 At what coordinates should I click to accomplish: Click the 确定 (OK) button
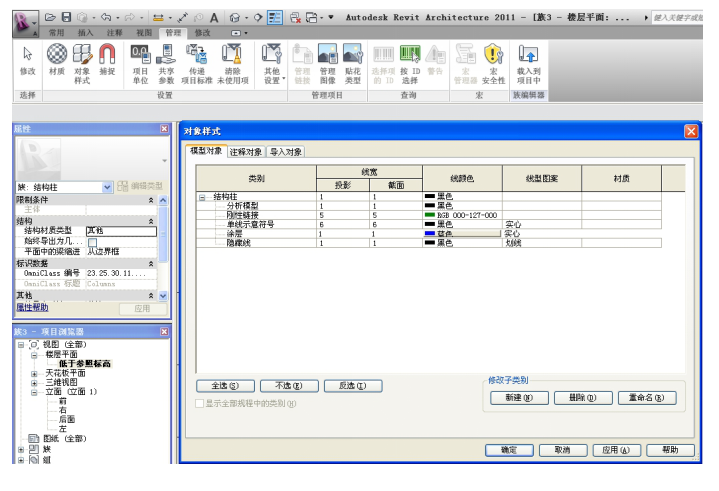[508, 450]
